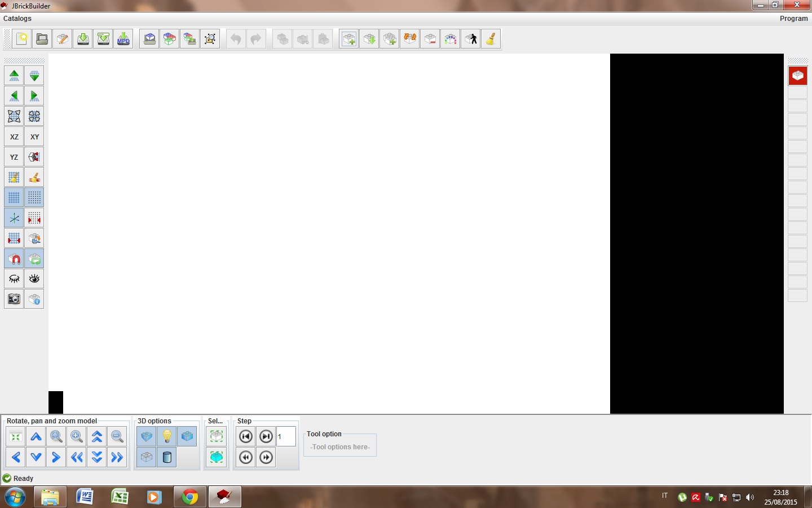
Task: Click the blue brick box icon
Action: (x=149, y=39)
